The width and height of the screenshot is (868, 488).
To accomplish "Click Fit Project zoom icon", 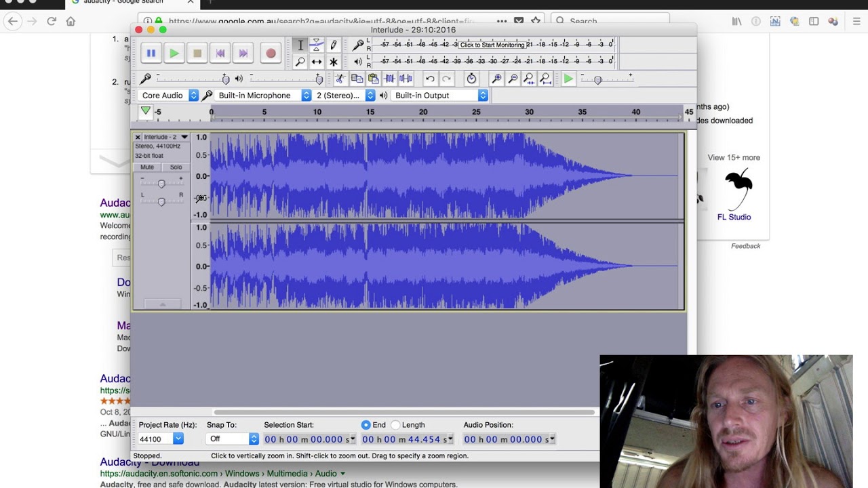I will (545, 79).
